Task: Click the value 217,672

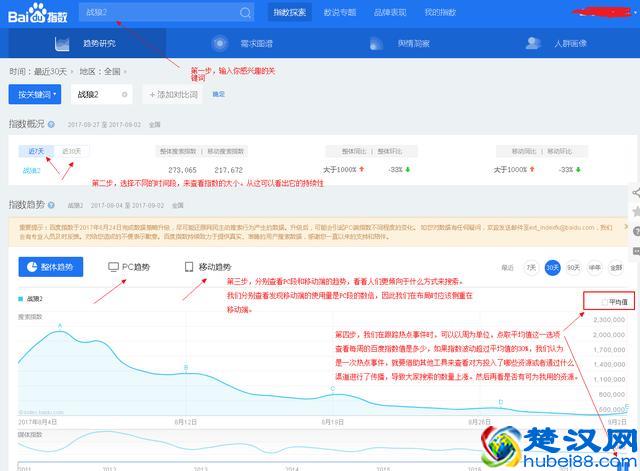Action: (229, 170)
